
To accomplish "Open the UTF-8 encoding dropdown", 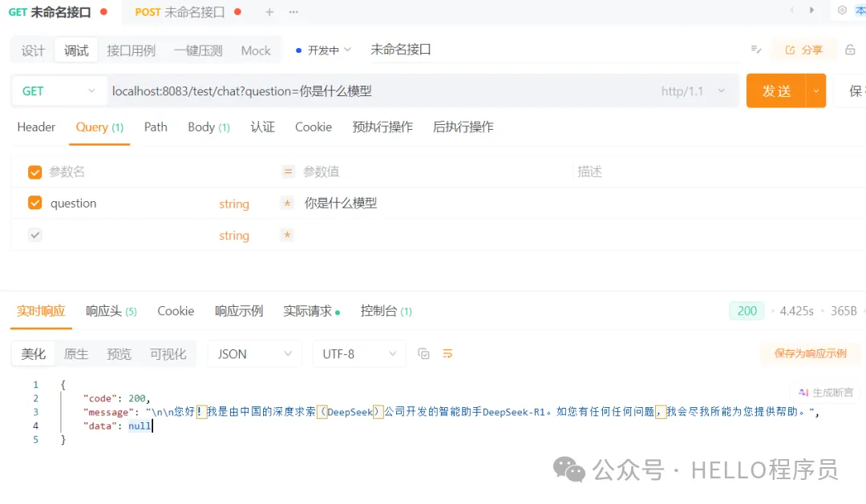I will click(358, 353).
